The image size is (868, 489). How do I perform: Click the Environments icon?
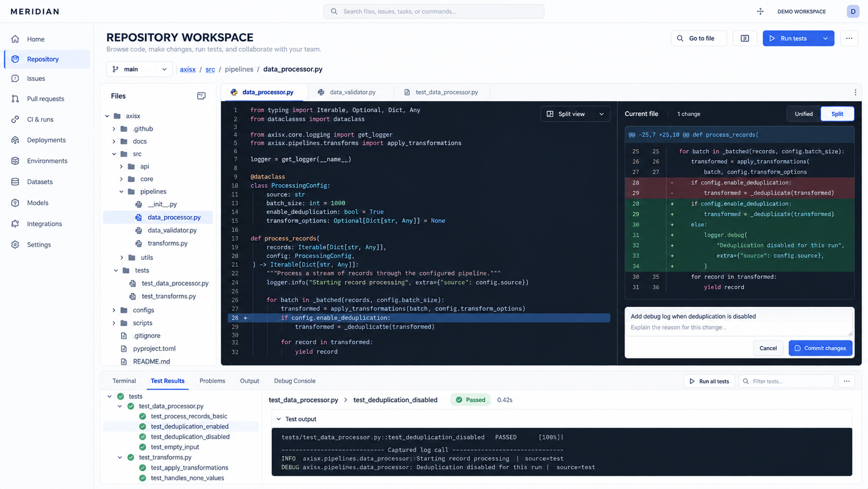point(15,161)
